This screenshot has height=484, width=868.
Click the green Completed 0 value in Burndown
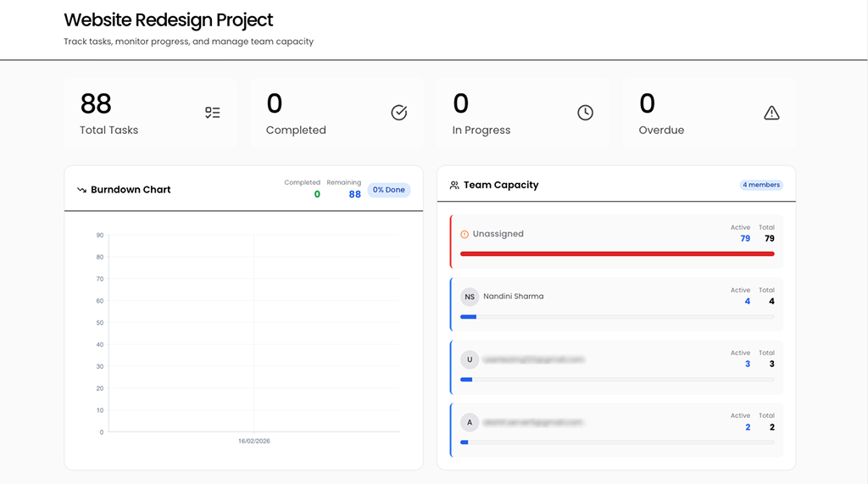click(x=317, y=194)
